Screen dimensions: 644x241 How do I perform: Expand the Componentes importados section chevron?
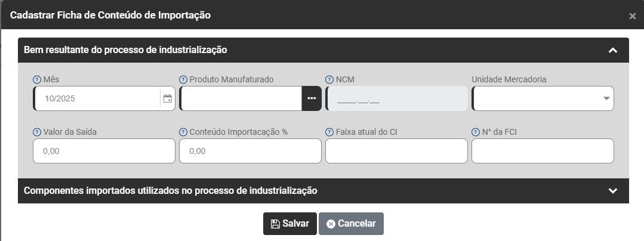point(612,191)
